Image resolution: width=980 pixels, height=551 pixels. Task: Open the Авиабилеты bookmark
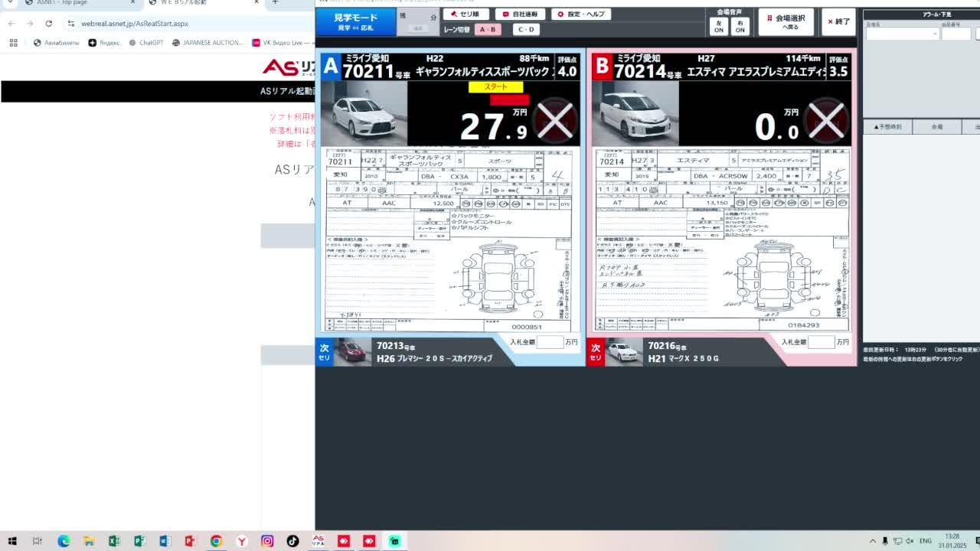[x=57, y=43]
